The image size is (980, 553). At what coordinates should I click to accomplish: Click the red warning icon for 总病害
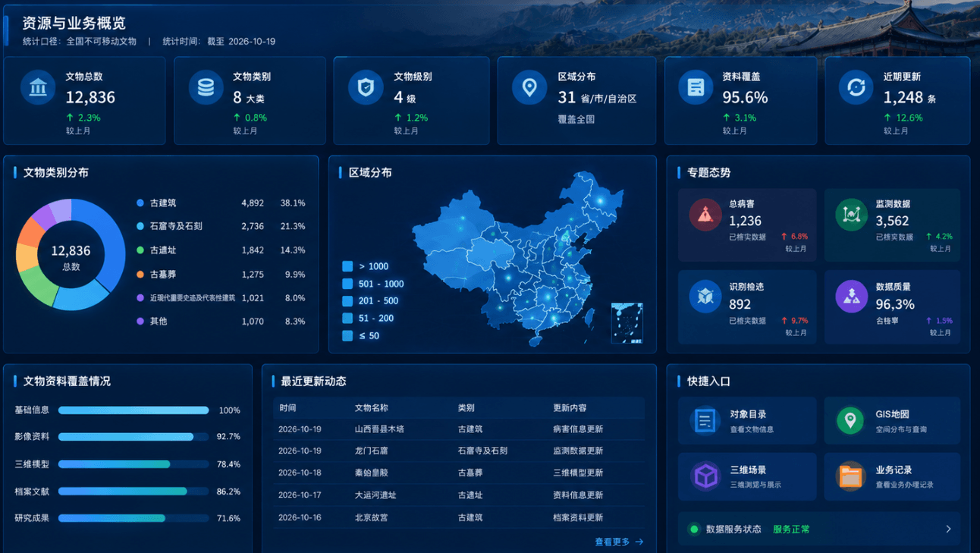tap(705, 215)
